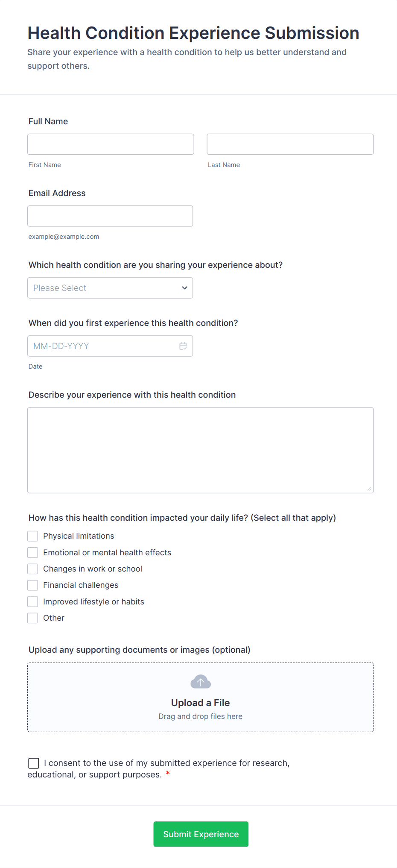Image resolution: width=397 pixels, height=868 pixels.
Task: Click the textarea resize handle corner
Action: point(369,489)
